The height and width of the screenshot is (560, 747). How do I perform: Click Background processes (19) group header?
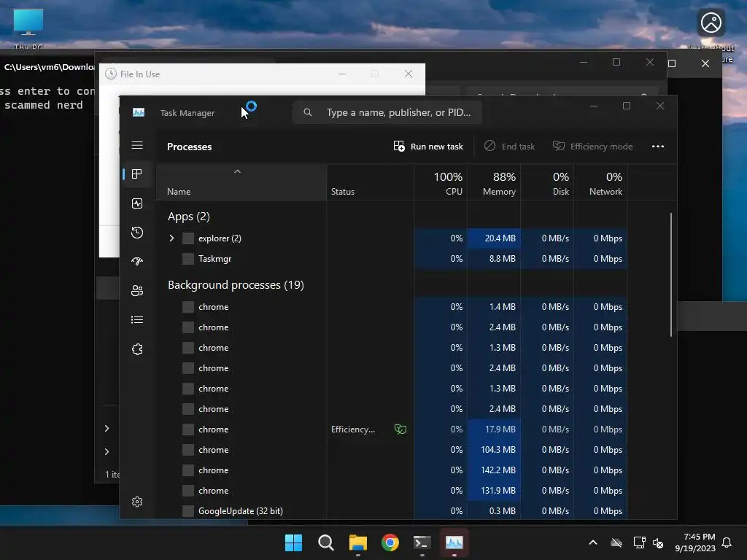click(236, 285)
